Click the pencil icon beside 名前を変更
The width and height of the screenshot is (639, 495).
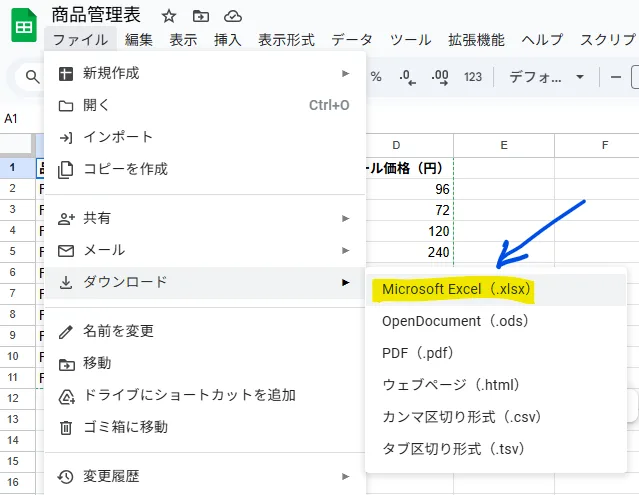66,332
